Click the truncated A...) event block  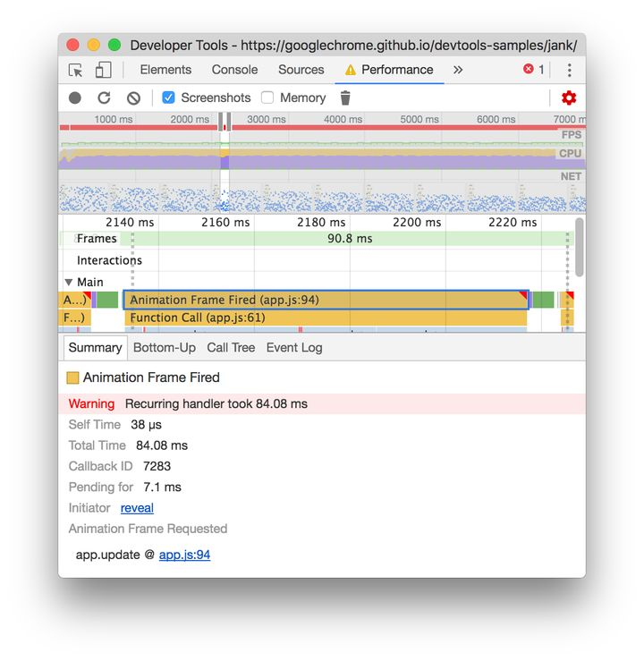click(74, 301)
